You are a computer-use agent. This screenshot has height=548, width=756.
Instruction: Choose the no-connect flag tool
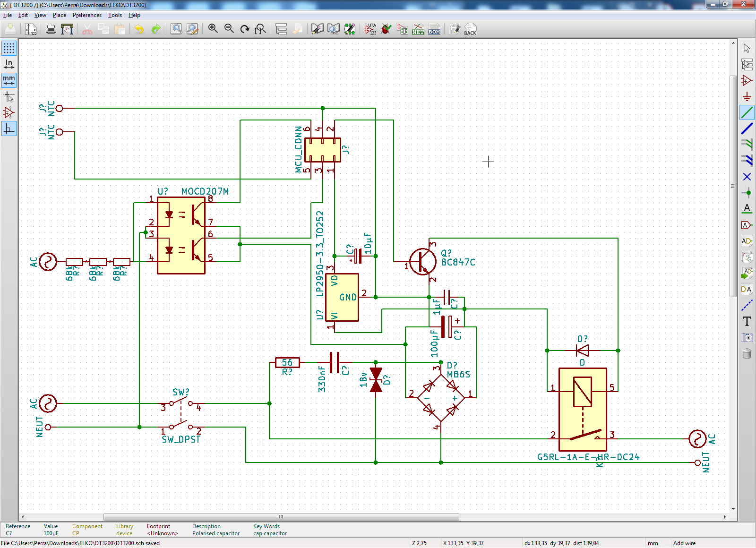(x=747, y=177)
